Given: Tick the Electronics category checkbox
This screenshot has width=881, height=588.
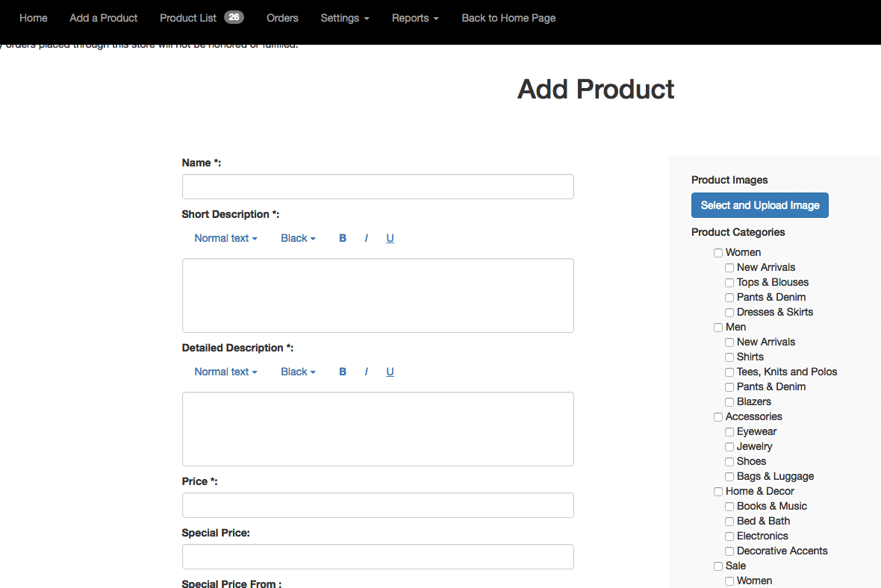Looking at the screenshot, I should [x=729, y=537].
